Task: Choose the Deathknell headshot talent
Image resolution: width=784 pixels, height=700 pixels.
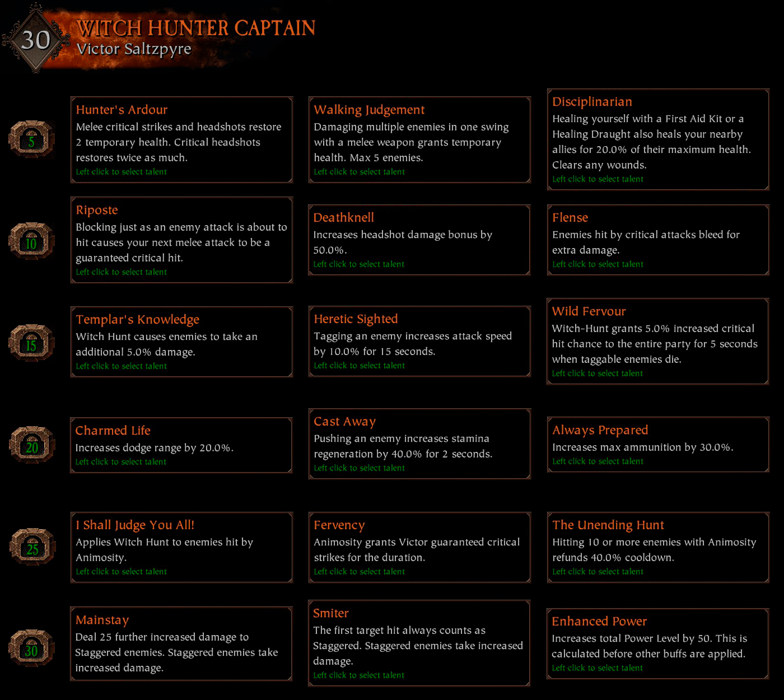Action: click(419, 240)
